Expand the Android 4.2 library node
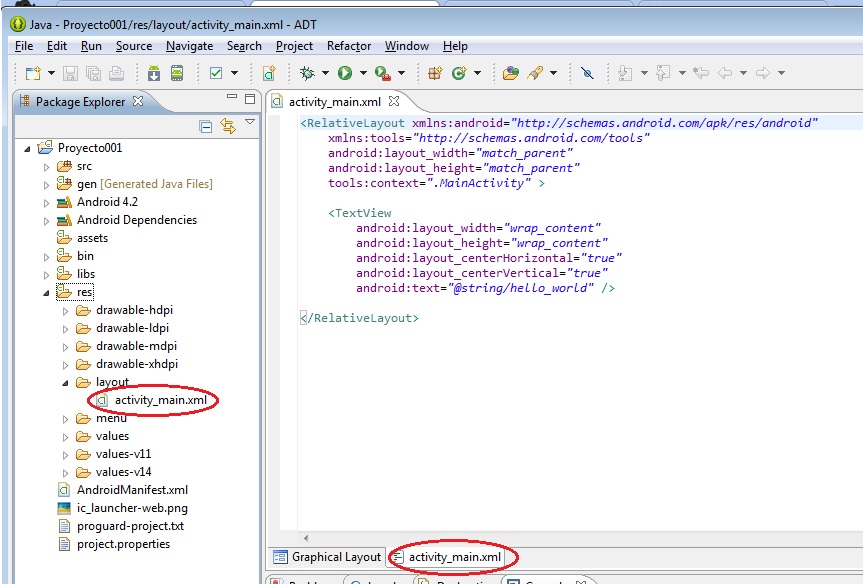The width and height of the screenshot is (863, 584). click(46, 203)
